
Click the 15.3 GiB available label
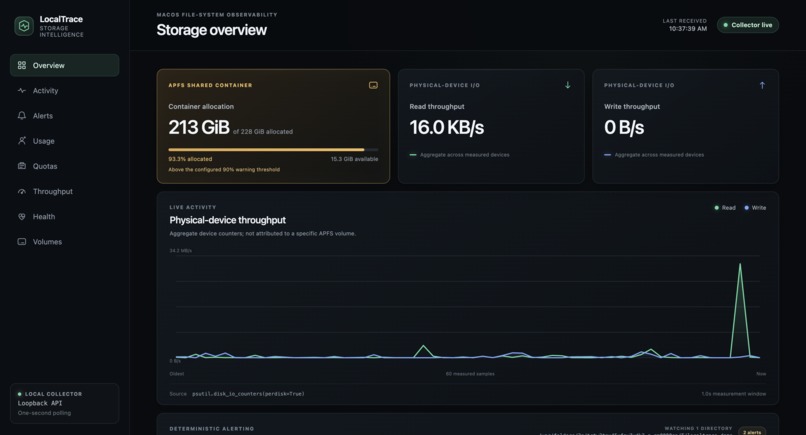354,159
